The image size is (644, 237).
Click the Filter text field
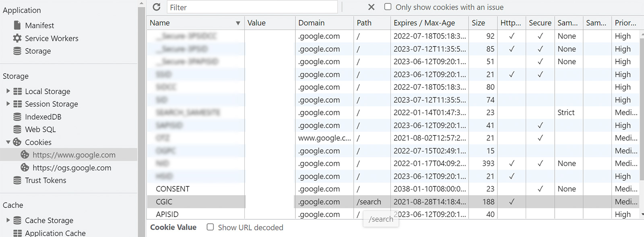[x=252, y=7]
